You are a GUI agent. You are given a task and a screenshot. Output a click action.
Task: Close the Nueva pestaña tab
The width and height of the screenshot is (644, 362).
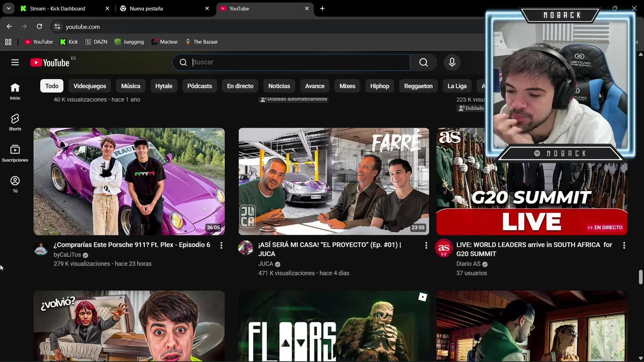(207, 9)
